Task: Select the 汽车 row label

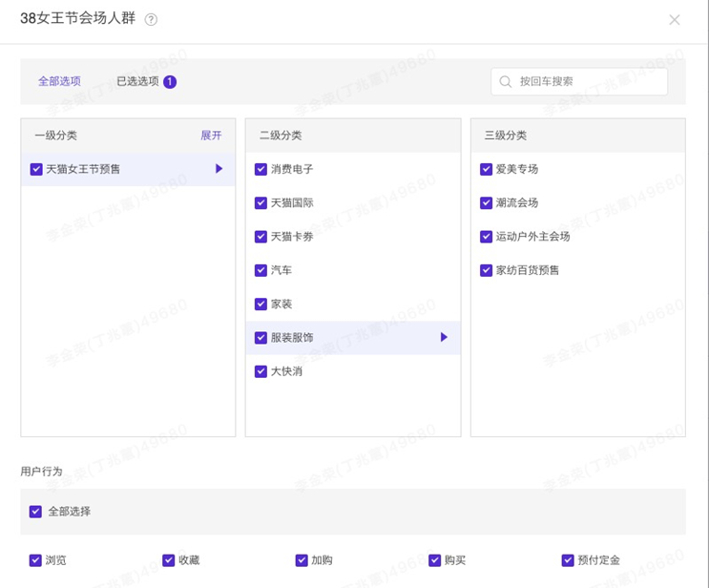Action: click(x=282, y=270)
